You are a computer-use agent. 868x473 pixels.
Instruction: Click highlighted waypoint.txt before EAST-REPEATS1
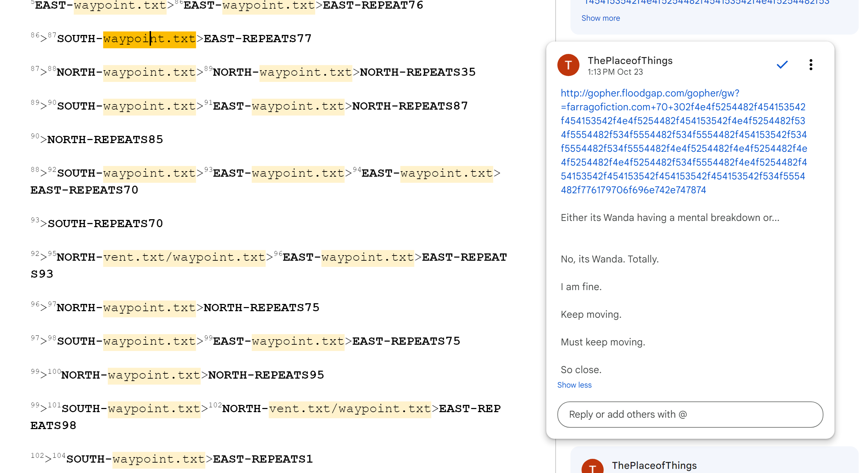coord(159,459)
